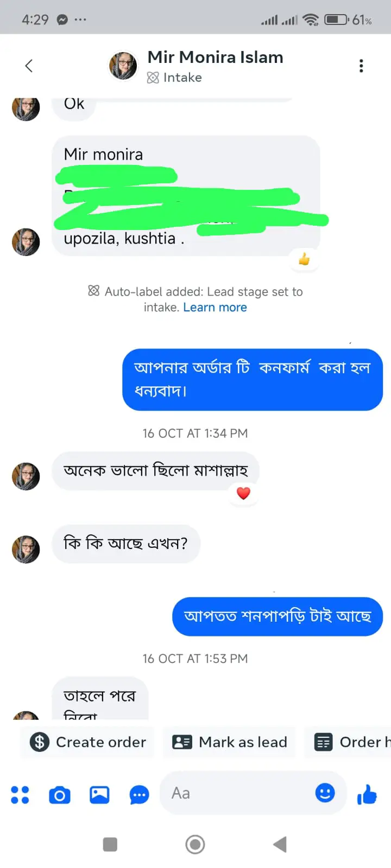This screenshot has width=391, height=868.
Task: Tap the Create order button
Action: tap(89, 742)
